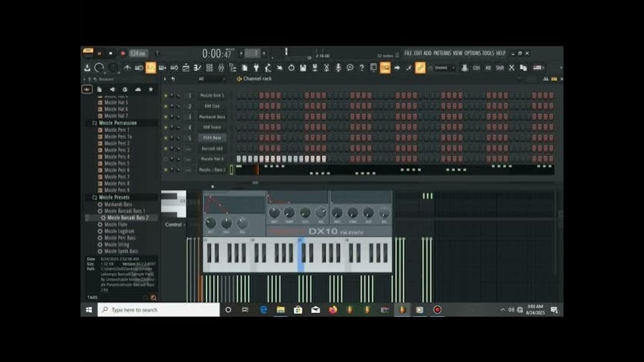Screen dimensions: 644x362
Task: Open the ADD menu
Action: pyautogui.click(x=428, y=53)
